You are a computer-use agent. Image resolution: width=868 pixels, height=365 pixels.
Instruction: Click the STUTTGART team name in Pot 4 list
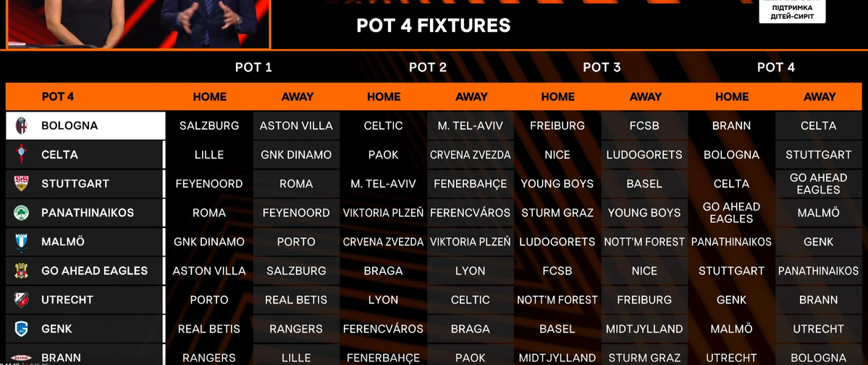point(75,184)
